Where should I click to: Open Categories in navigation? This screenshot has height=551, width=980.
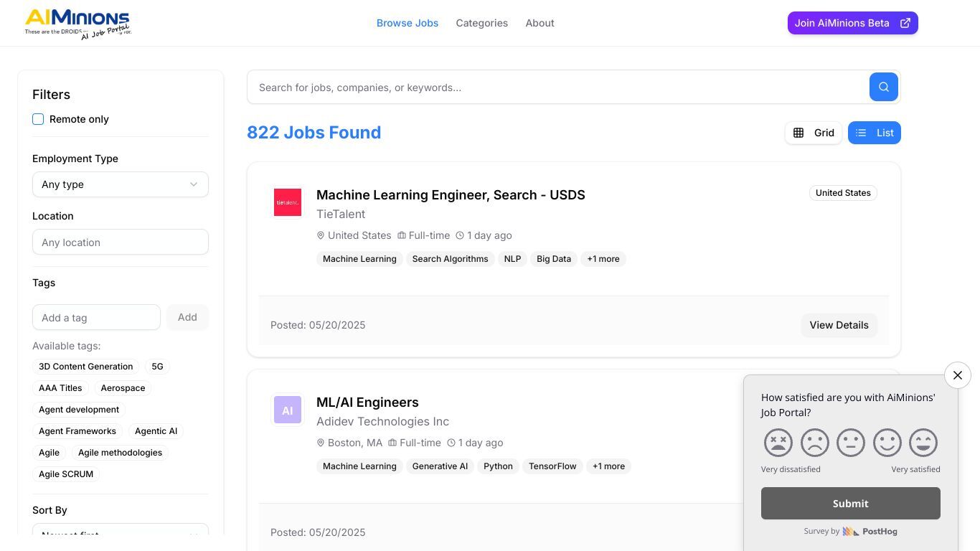[x=482, y=23]
